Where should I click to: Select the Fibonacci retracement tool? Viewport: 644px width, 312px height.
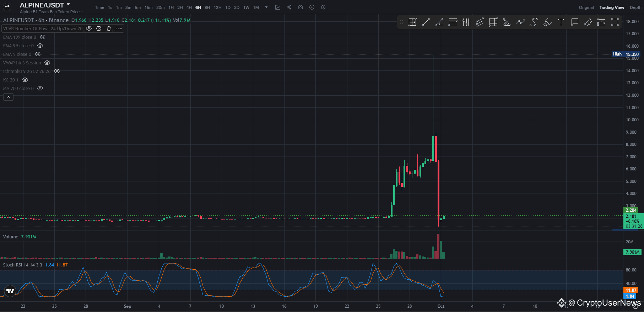pyautogui.click(x=601, y=22)
